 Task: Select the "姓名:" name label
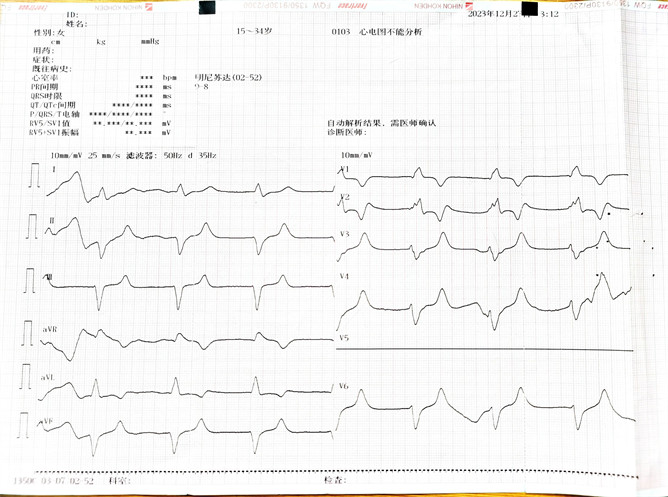(x=77, y=24)
